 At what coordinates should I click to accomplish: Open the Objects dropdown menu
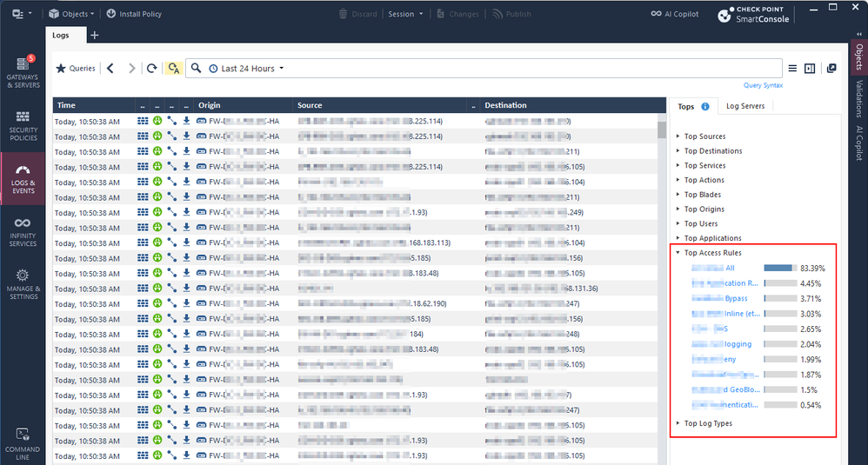click(x=71, y=14)
